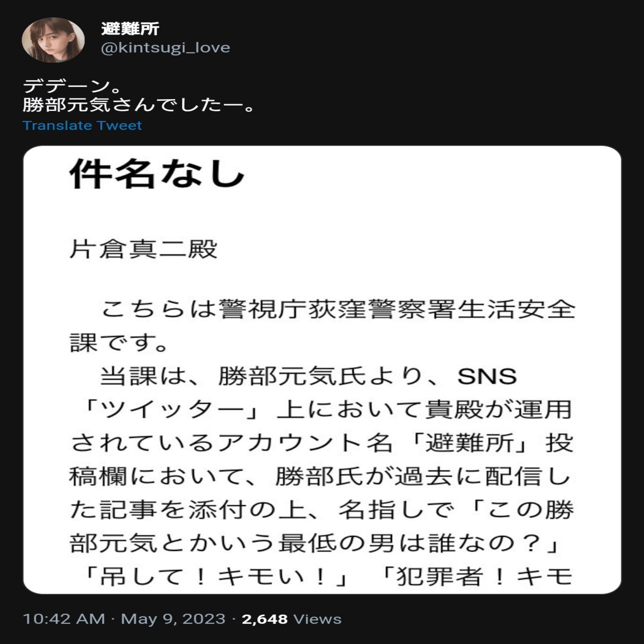Viewport: 644px width, 644px height.
Task: Click the line starting with こちらは警視庁
Action: click(x=337, y=309)
